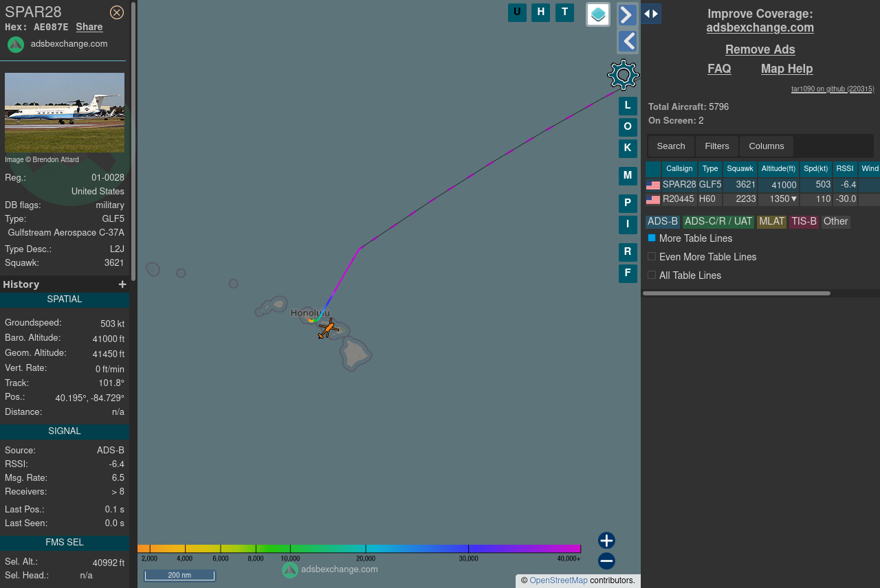Viewport: 880px width, 588px height.
Task: Toggle the ADS-B source legend
Action: [663, 221]
